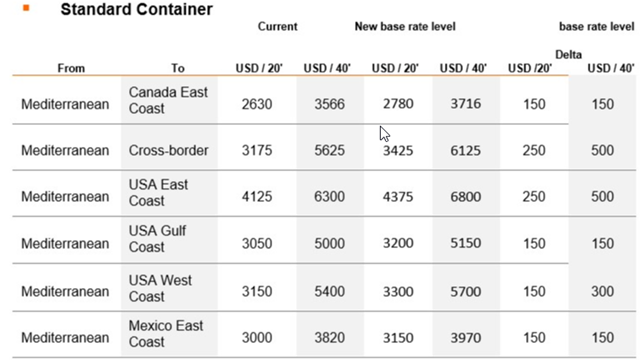
Task: Click the orange bullet beside Standard Container
Action: (26, 8)
